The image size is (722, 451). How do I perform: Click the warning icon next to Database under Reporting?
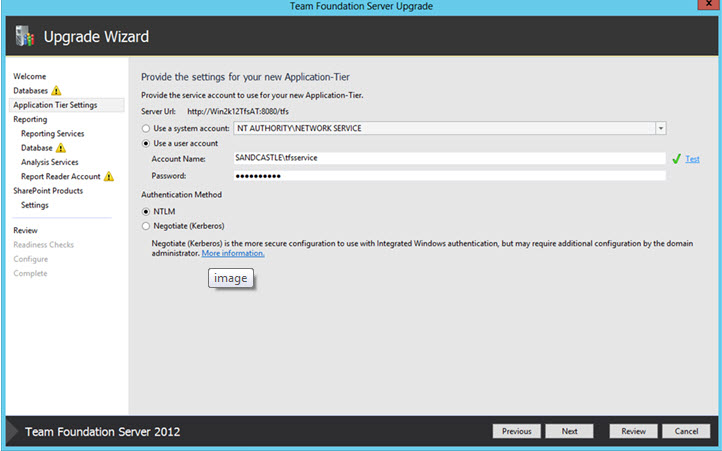(x=61, y=148)
